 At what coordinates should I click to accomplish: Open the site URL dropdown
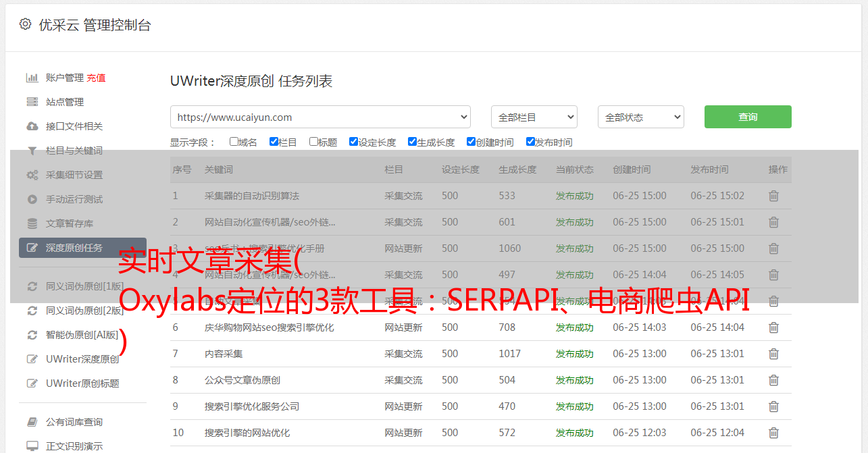click(x=320, y=117)
